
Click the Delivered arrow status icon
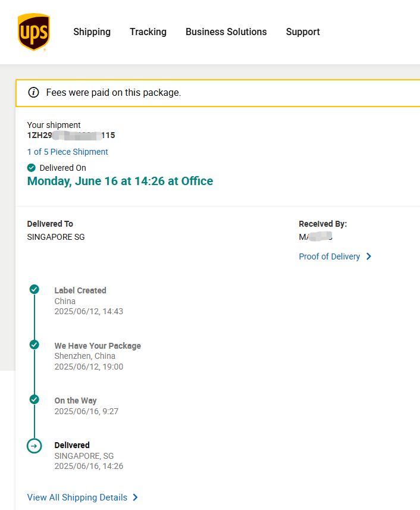35,445
